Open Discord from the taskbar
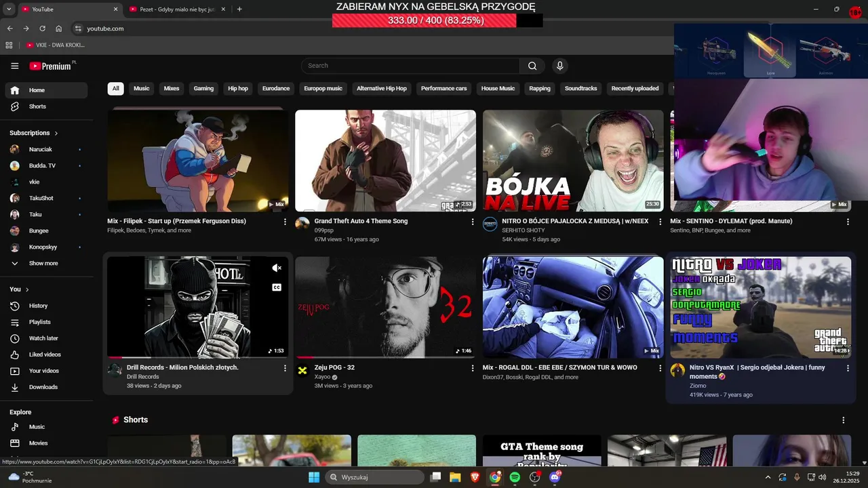The width and height of the screenshot is (868, 488). 555,477
